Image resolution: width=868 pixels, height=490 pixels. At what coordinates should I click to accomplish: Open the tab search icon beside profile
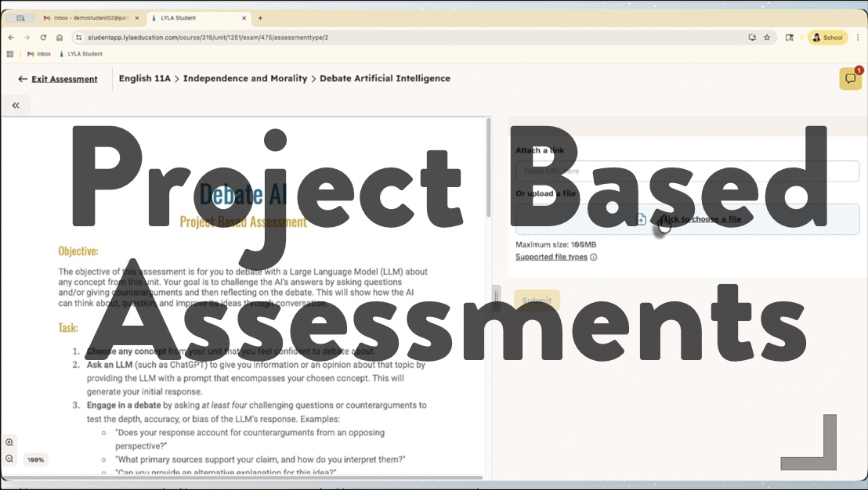click(790, 38)
